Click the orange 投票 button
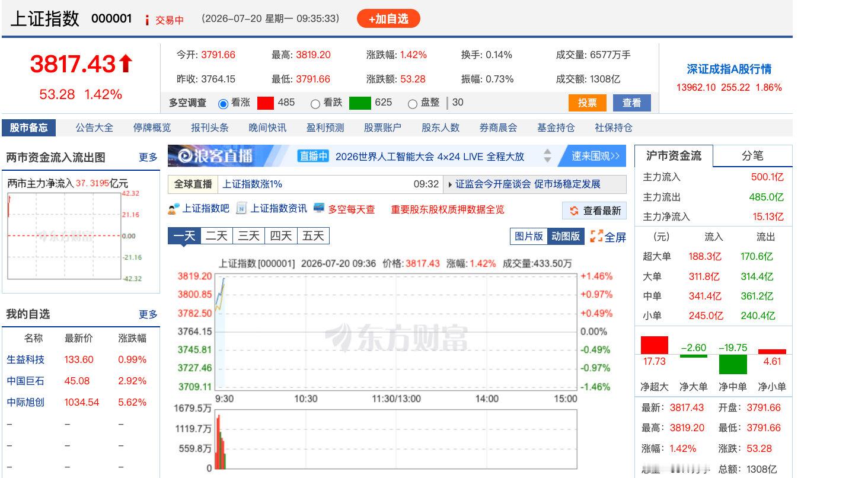868x478 pixels. click(x=588, y=103)
